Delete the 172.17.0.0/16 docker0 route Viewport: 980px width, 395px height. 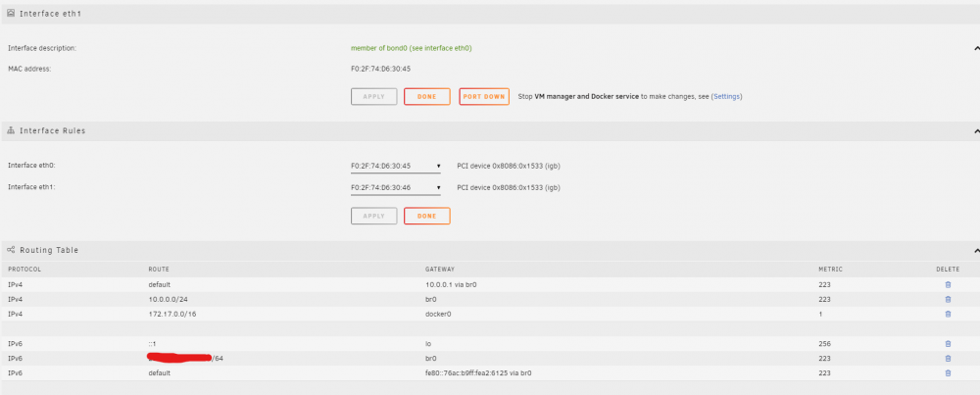coord(948,314)
